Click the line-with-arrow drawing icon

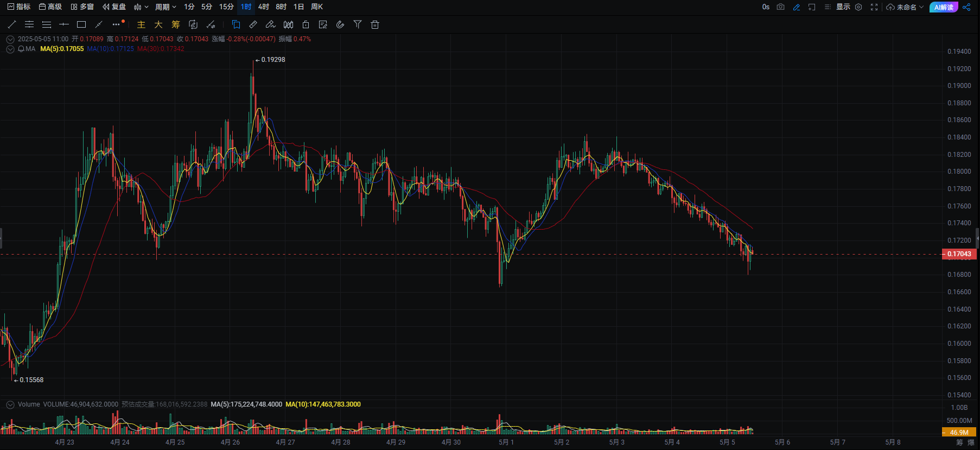pyautogui.click(x=211, y=24)
